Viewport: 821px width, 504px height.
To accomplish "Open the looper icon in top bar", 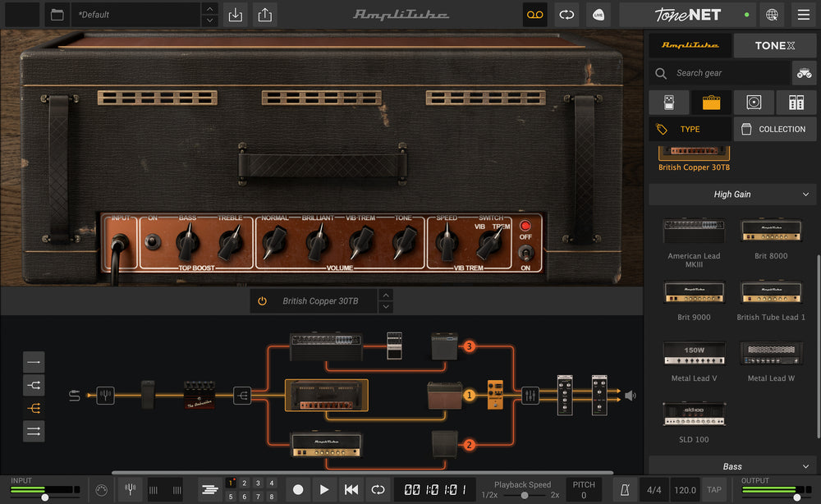I will pos(566,15).
